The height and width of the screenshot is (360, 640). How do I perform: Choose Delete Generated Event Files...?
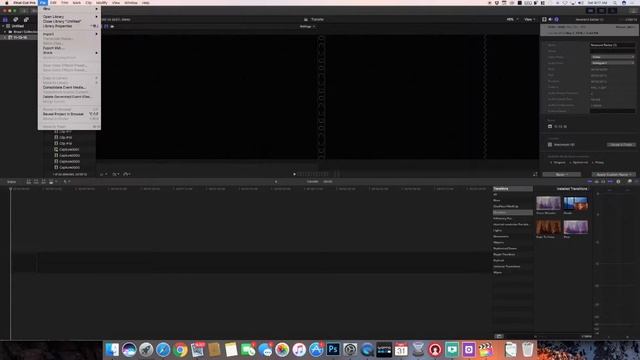click(69, 97)
